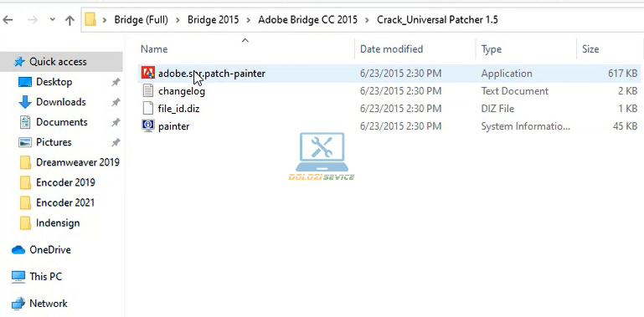Open the Dreamweaver 2019 folder

(x=78, y=162)
